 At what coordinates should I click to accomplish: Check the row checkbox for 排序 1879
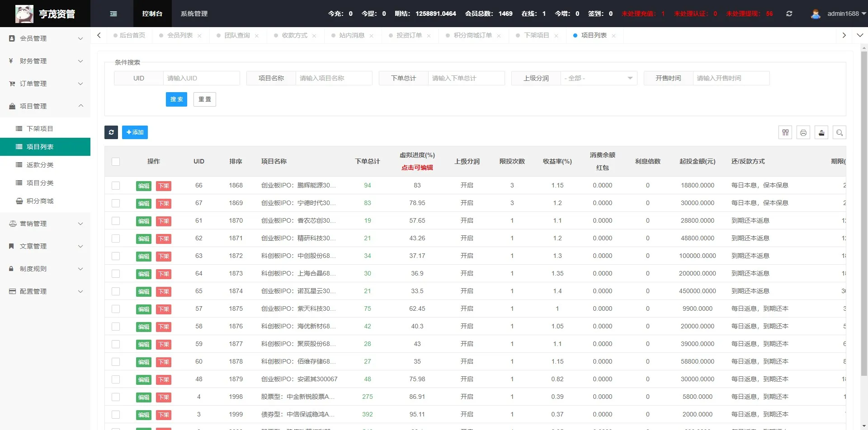point(116,379)
